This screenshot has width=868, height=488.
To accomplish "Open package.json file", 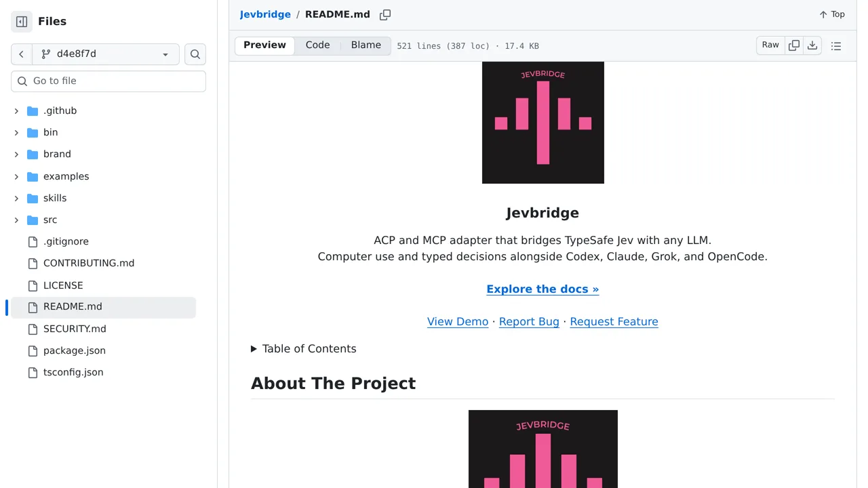I will click(75, 350).
